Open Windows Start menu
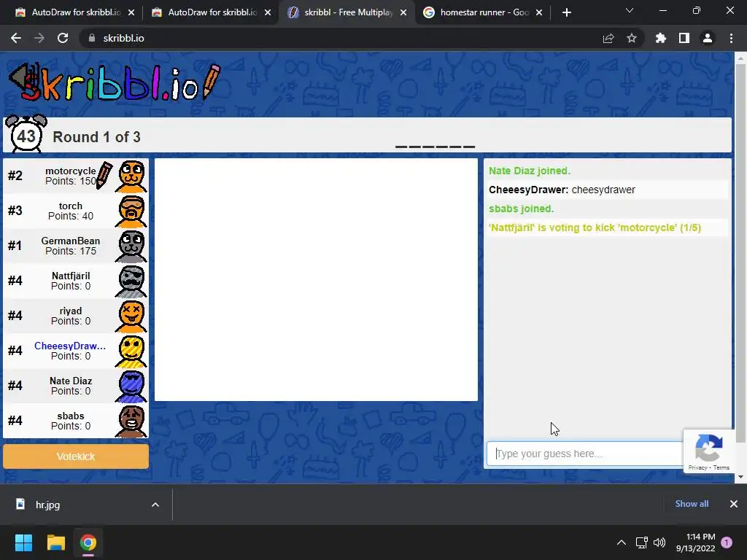Screen dimensions: 747x560 pyautogui.click(x=23, y=542)
